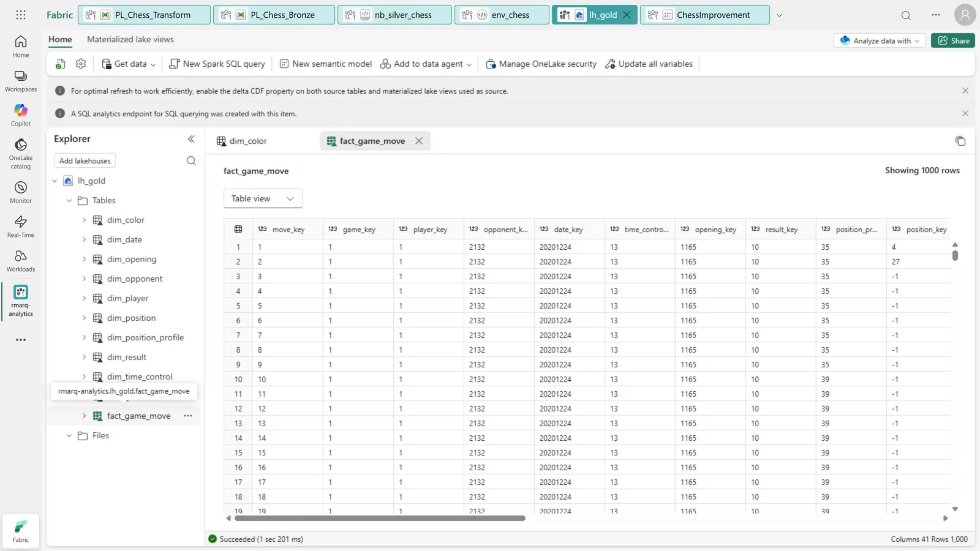
Task: Close the lh_gold top tab
Action: [627, 15]
